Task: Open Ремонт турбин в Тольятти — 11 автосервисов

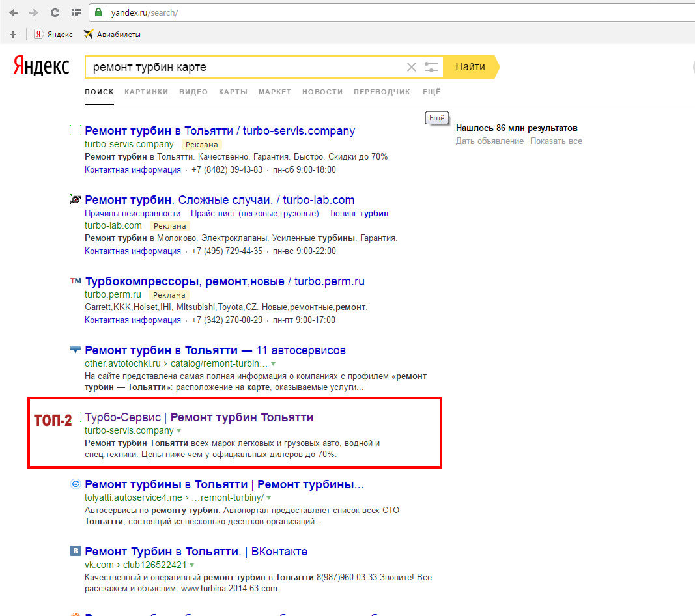Action: [x=215, y=350]
